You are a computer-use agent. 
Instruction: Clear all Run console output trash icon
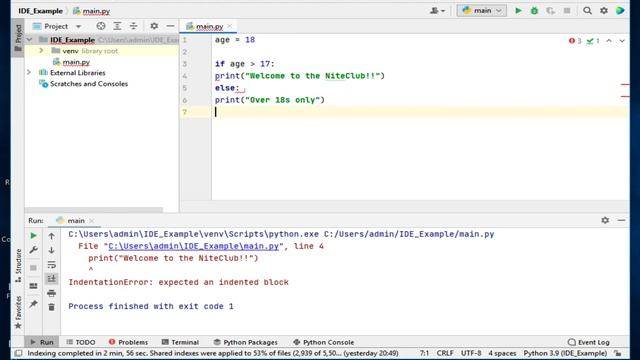click(51, 307)
